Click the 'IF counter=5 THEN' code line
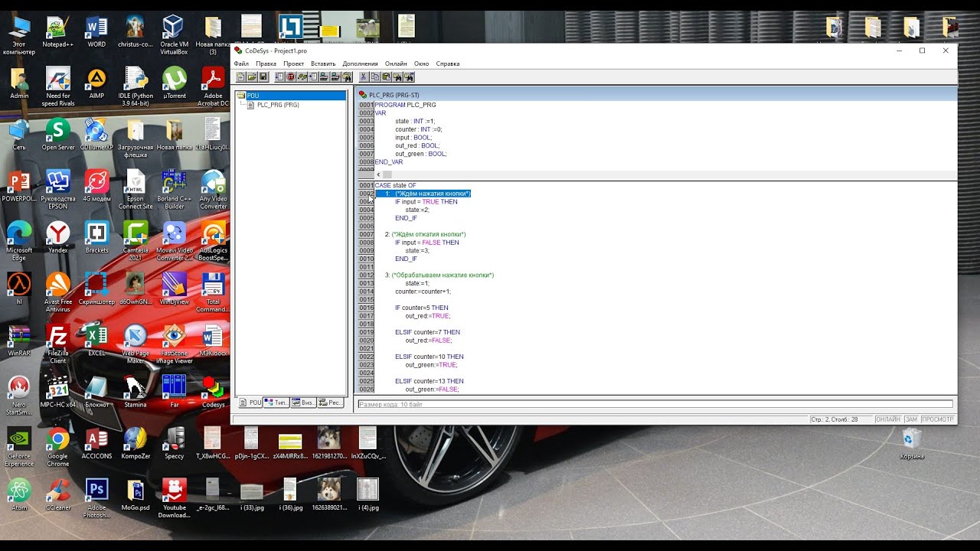 (x=422, y=308)
